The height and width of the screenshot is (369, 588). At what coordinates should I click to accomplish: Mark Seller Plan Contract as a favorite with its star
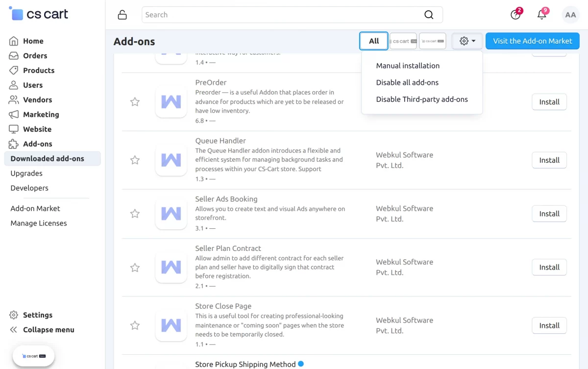pos(135,268)
